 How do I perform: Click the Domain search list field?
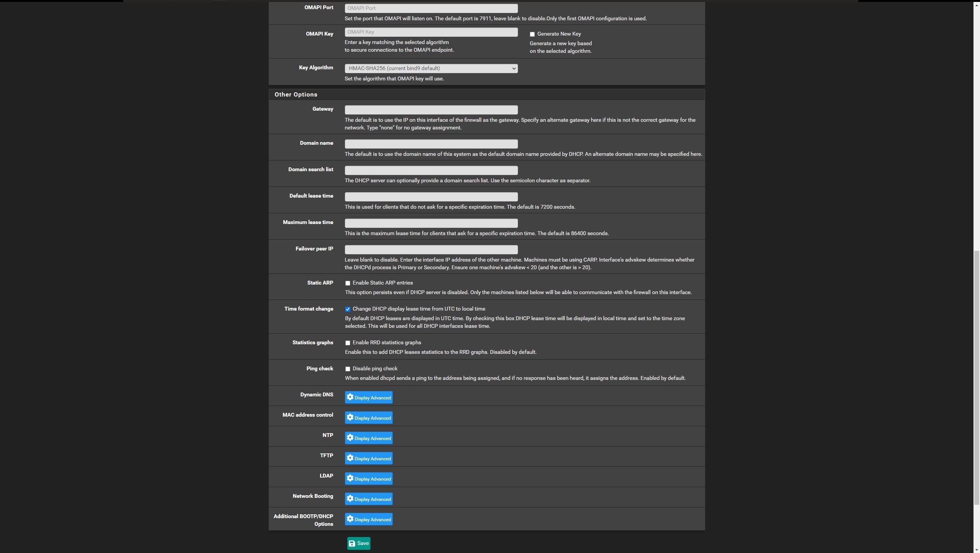(x=431, y=170)
